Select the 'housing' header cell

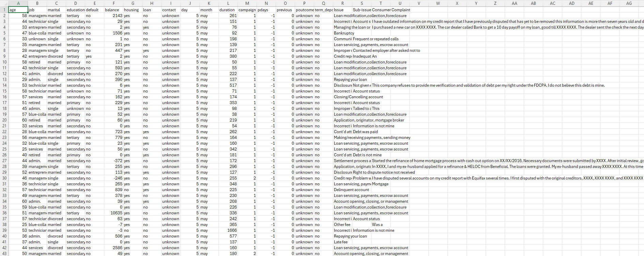(133, 10)
